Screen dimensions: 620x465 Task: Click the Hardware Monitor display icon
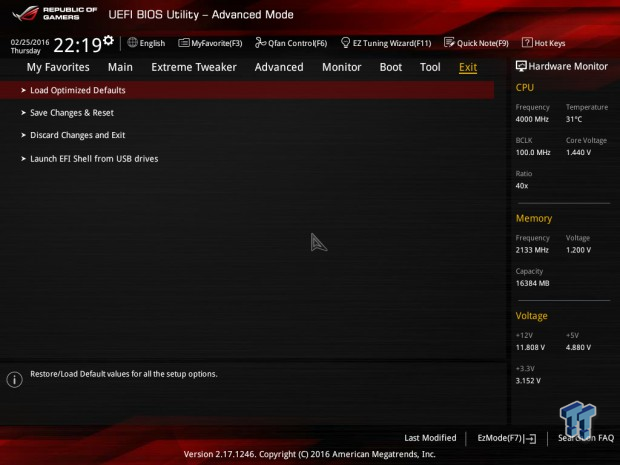(521, 66)
